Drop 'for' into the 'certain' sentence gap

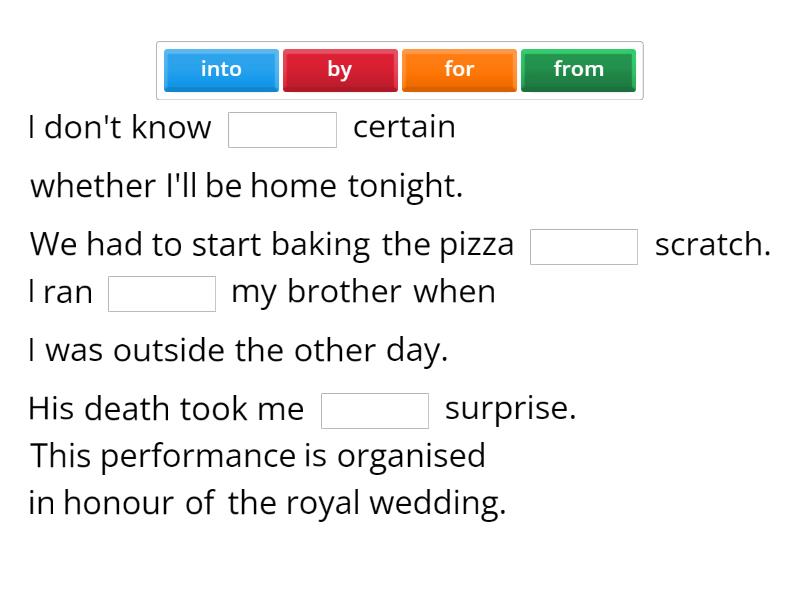[x=283, y=129]
